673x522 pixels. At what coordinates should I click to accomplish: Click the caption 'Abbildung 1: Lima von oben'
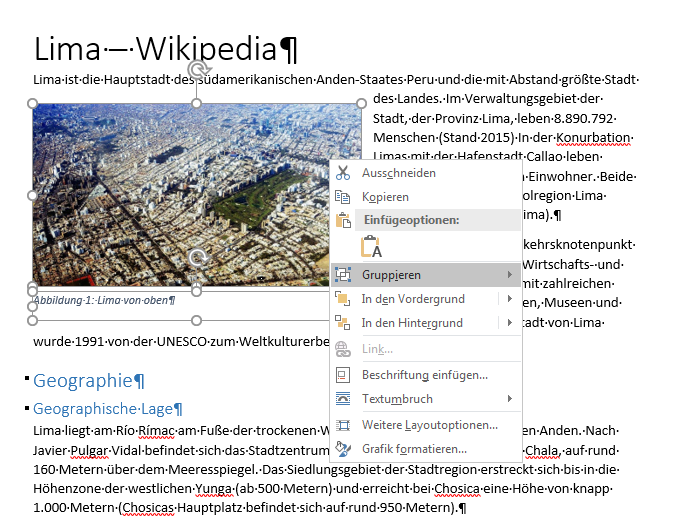(x=104, y=300)
